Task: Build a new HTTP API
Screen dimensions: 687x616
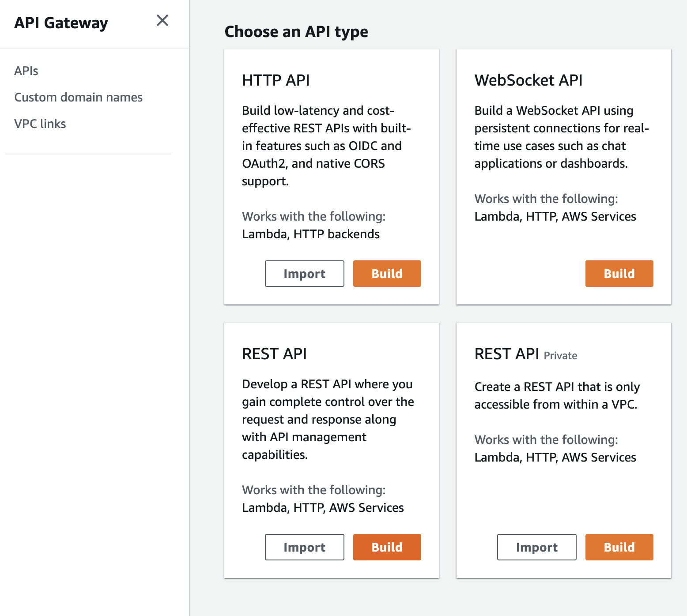Action: coord(387,274)
